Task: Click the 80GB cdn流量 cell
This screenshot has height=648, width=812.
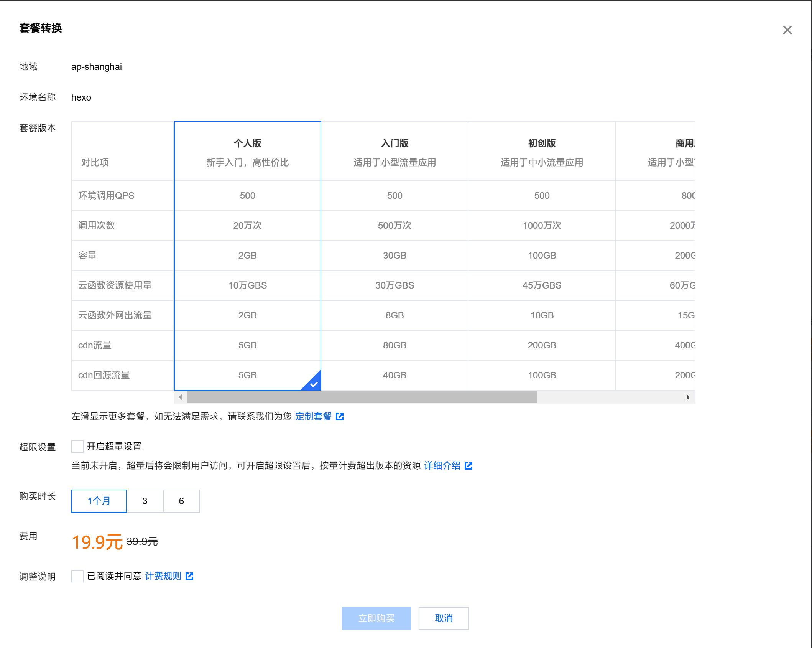Action: point(394,345)
